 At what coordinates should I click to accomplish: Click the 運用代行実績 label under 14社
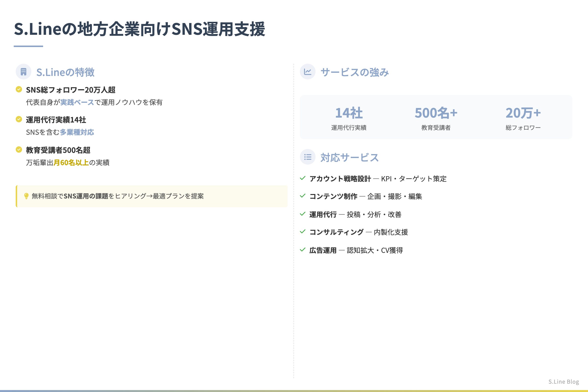[x=349, y=128]
